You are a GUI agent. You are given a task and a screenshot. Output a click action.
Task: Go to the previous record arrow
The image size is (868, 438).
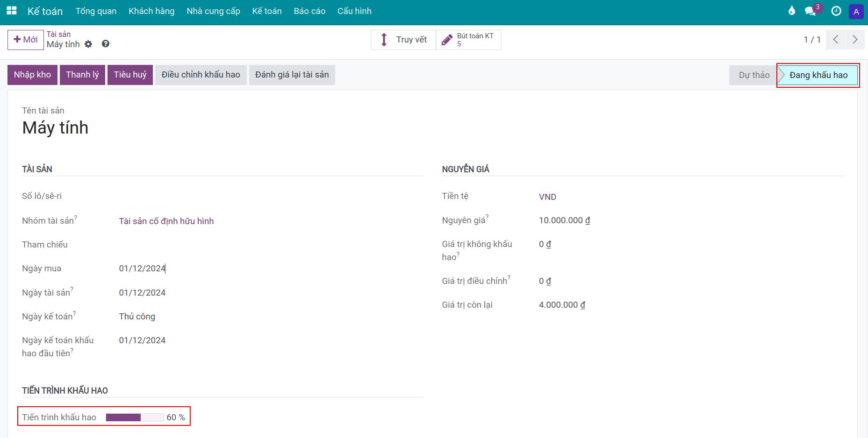click(x=835, y=40)
